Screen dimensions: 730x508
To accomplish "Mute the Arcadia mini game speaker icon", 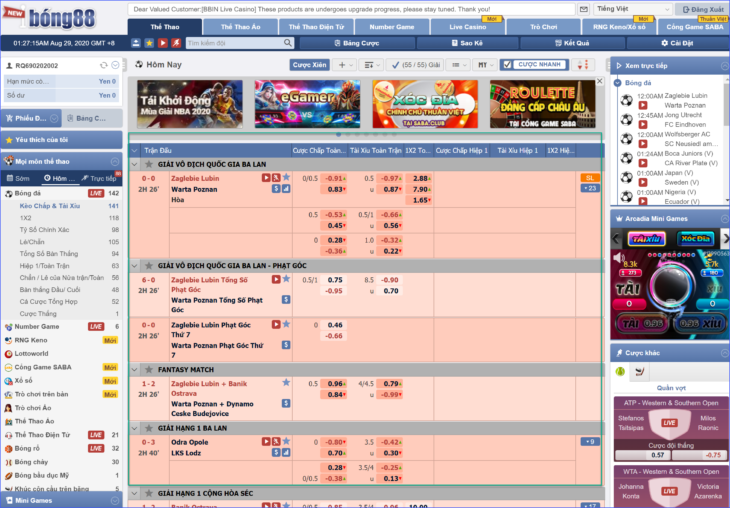I will 619,257.
